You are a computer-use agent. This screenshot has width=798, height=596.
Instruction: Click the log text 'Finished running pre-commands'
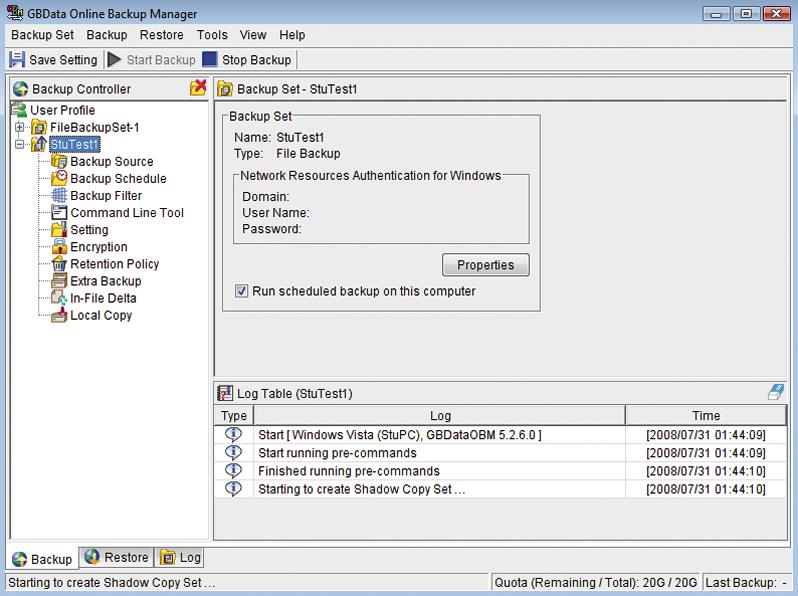coord(349,471)
